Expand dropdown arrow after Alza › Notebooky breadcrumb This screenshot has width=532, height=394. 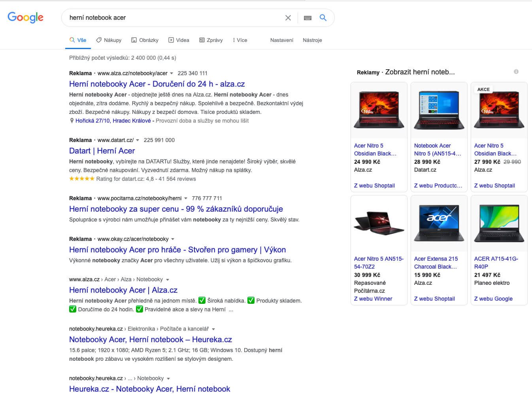click(x=168, y=280)
